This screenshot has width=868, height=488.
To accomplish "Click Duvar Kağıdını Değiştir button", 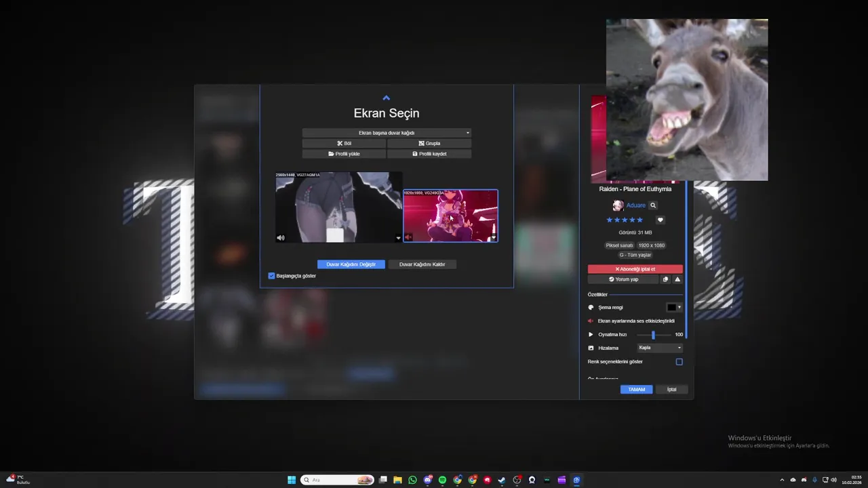I will [351, 264].
